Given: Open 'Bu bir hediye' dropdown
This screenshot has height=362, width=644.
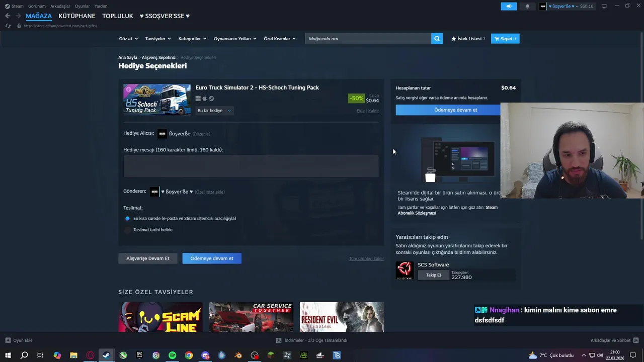Looking at the screenshot, I should point(214,111).
